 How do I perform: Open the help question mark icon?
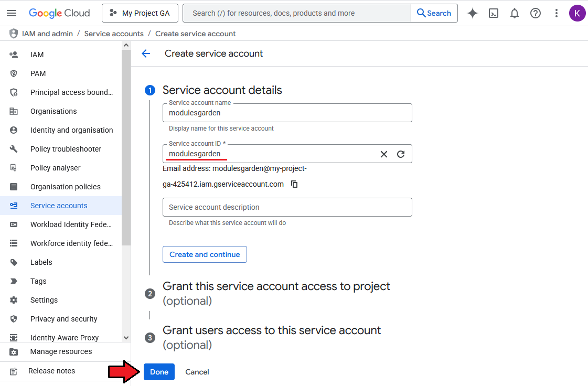(536, 13)
